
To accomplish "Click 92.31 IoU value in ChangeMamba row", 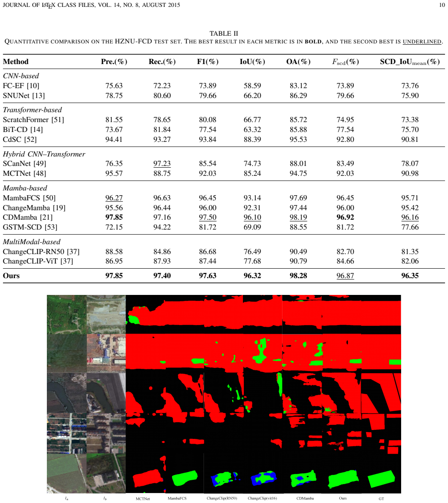I will 252,208.
